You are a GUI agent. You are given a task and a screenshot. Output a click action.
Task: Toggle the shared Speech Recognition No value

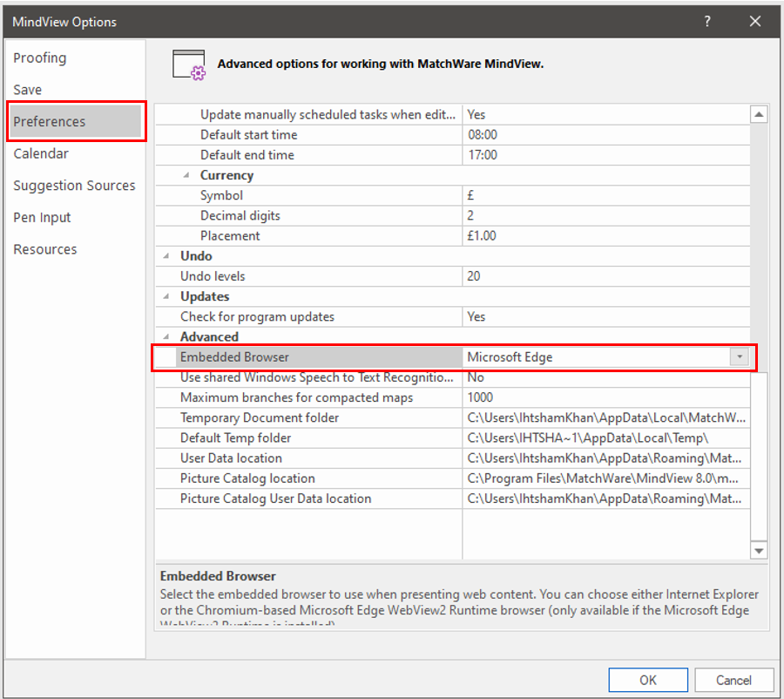coord(476,377)
